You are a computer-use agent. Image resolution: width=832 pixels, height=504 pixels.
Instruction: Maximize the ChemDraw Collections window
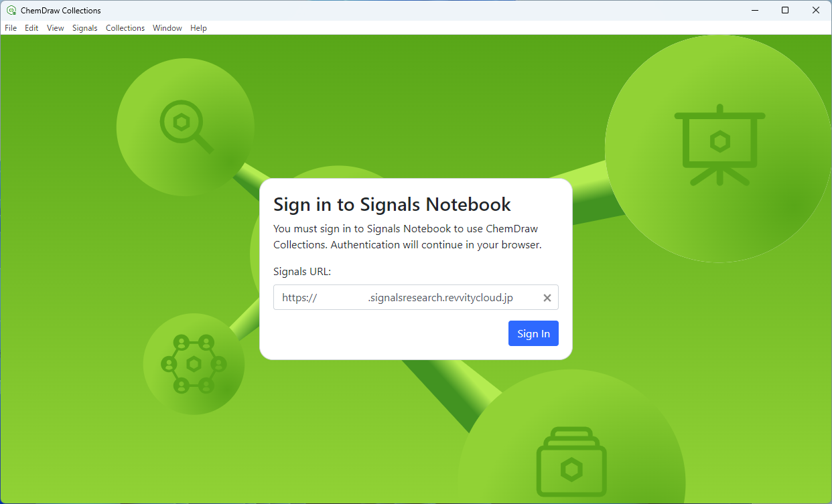point(785,10)
